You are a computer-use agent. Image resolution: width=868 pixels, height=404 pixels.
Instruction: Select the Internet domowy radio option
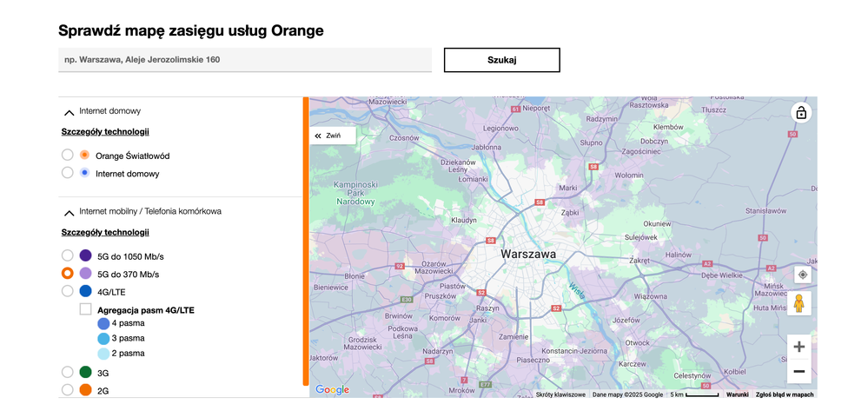tap(68, 173)
